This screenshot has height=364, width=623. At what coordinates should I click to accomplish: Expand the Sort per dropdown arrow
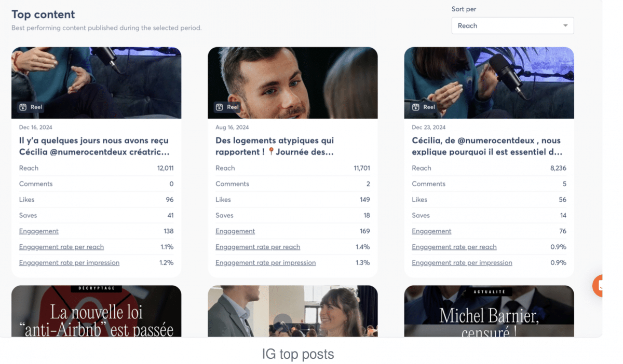pyautogui.click(x=565, y=26)
